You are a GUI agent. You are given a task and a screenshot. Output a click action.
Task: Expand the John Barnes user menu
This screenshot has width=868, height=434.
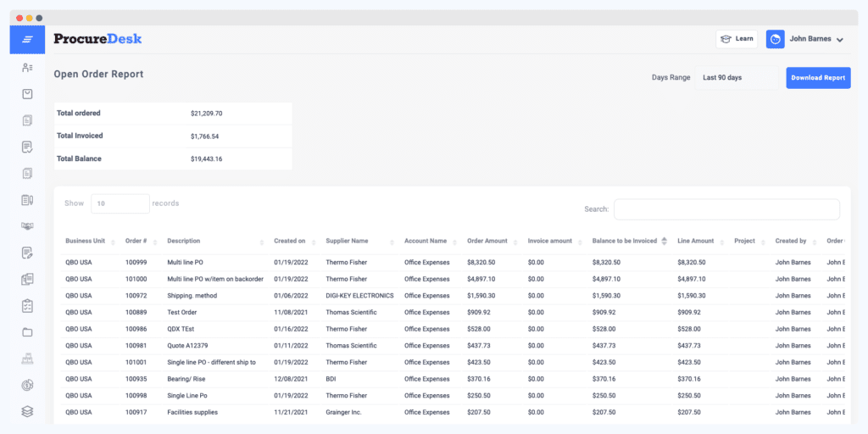pos(839,40)
